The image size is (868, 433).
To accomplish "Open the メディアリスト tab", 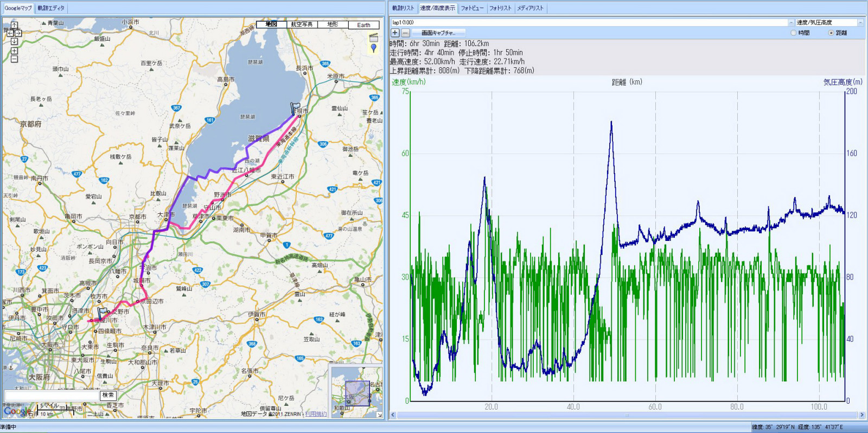I will point(530,8).
